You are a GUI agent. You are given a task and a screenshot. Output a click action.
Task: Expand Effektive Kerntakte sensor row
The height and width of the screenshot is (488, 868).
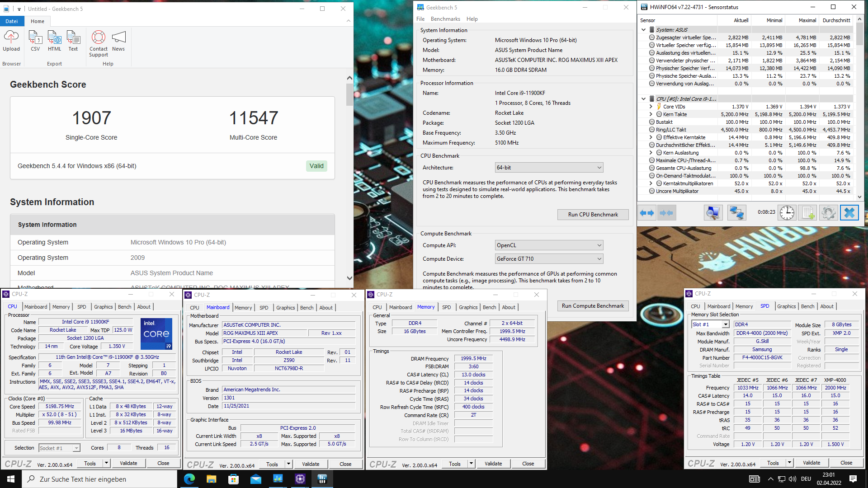(651, 137)
